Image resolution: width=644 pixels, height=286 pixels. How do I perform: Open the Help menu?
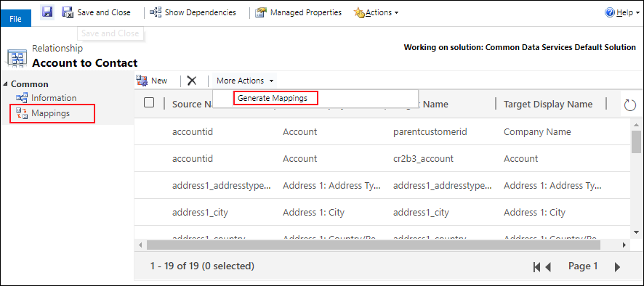point(621,13)
